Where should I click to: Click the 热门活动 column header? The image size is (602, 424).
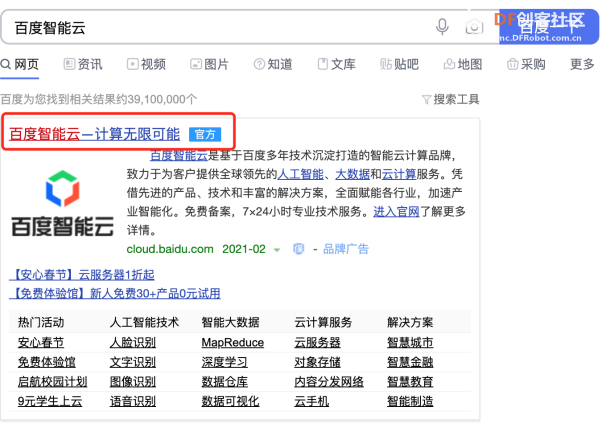pos(41,322)
